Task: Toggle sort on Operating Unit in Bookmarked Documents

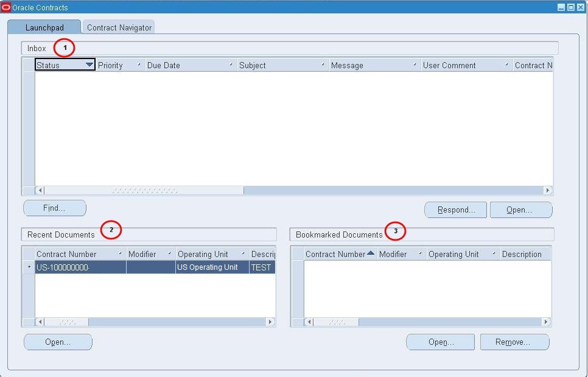Action: point(493,253)
